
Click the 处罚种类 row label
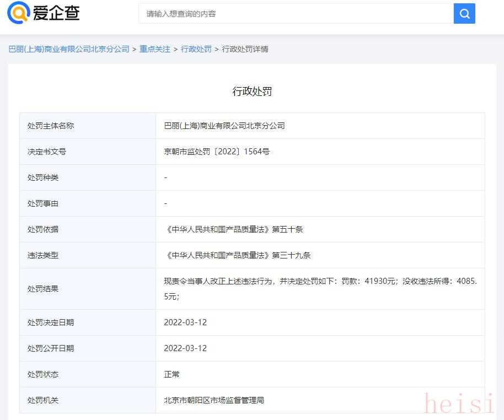coord(43,177)
